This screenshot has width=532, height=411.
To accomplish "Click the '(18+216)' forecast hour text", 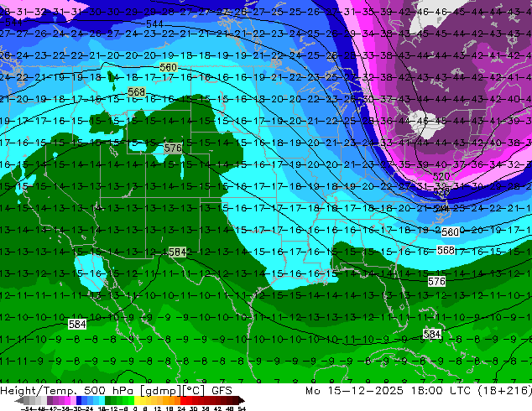I will (x=505, y=391).
